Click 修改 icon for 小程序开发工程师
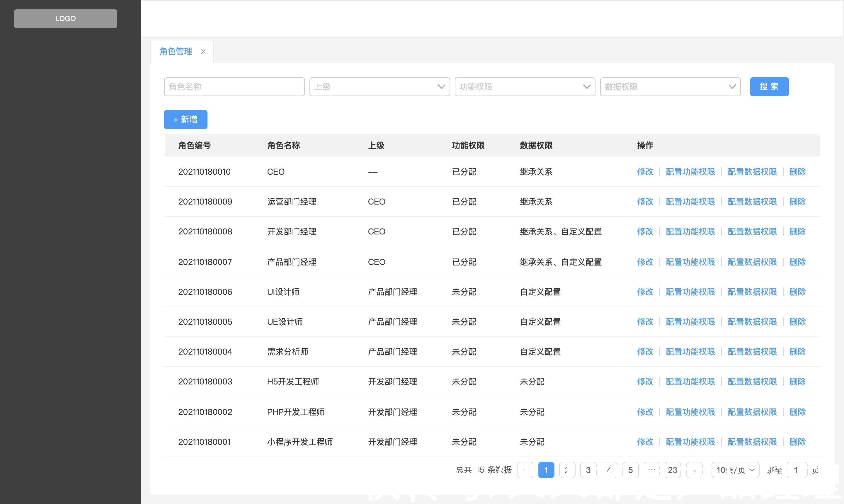 click(x=645, y=442)
